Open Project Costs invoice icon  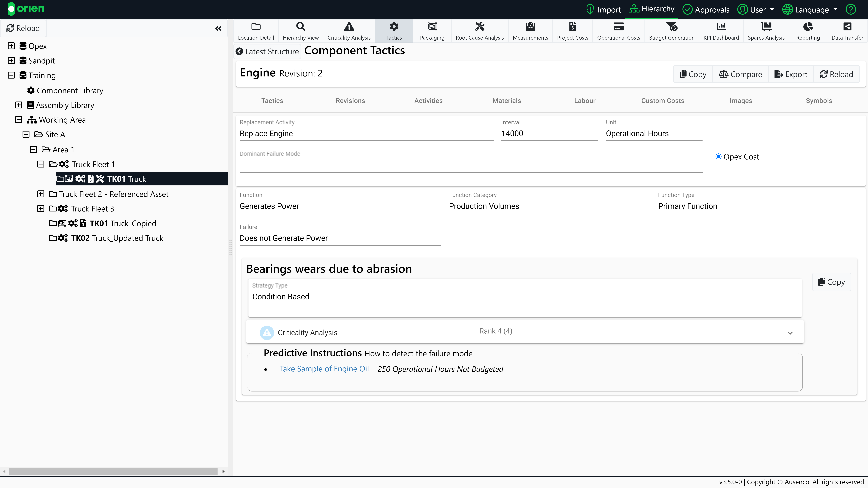572,26
